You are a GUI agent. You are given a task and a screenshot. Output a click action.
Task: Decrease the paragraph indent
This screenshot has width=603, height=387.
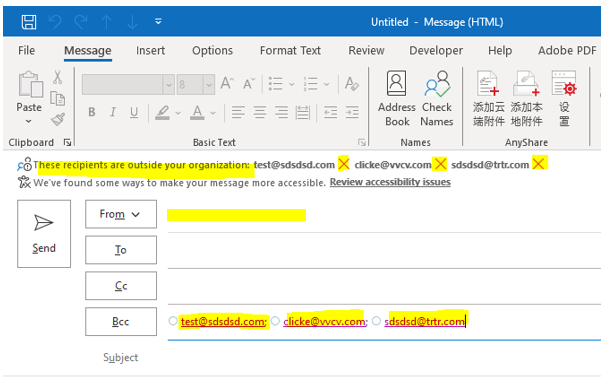(x=330, y=112)
